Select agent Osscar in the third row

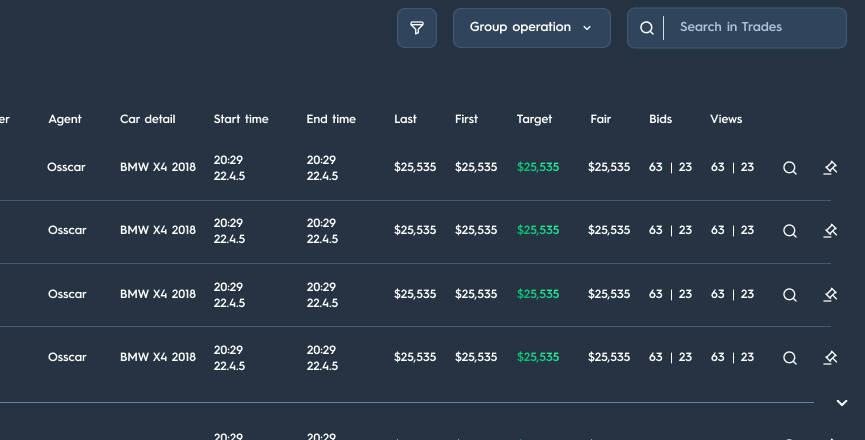pos(67,294)
